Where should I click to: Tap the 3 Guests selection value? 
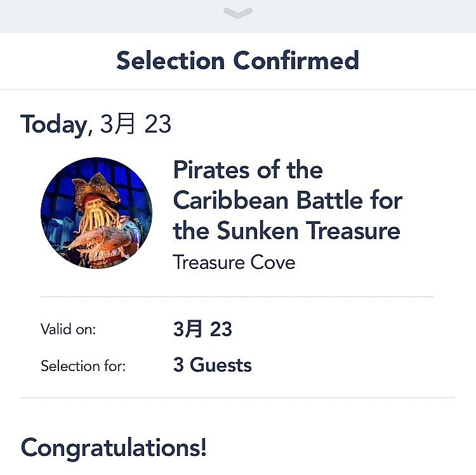point(212,365)
